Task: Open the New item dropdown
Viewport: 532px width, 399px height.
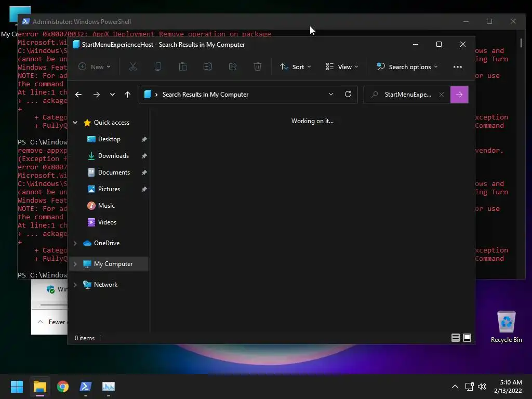Action: pos(95,67)
